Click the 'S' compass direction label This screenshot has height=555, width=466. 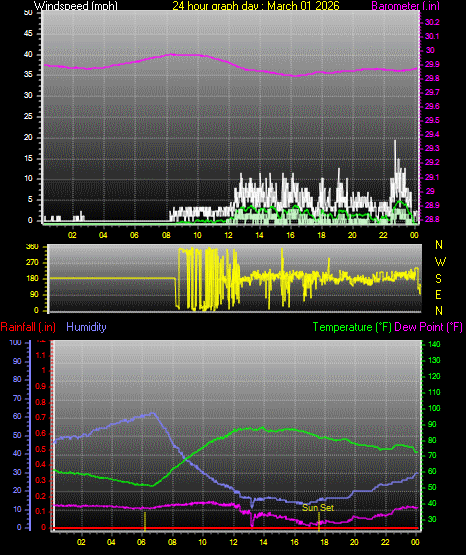(x=438, y=279)
